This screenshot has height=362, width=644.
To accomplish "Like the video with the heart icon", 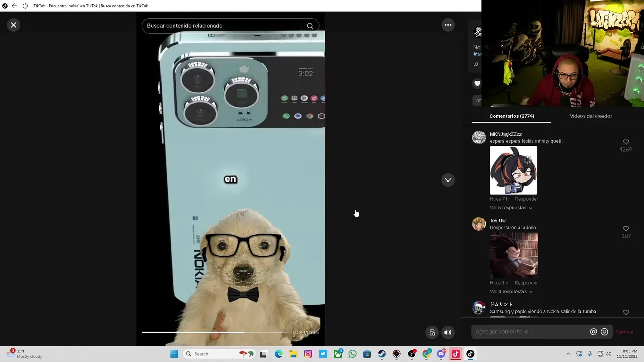I will (477, 84).
